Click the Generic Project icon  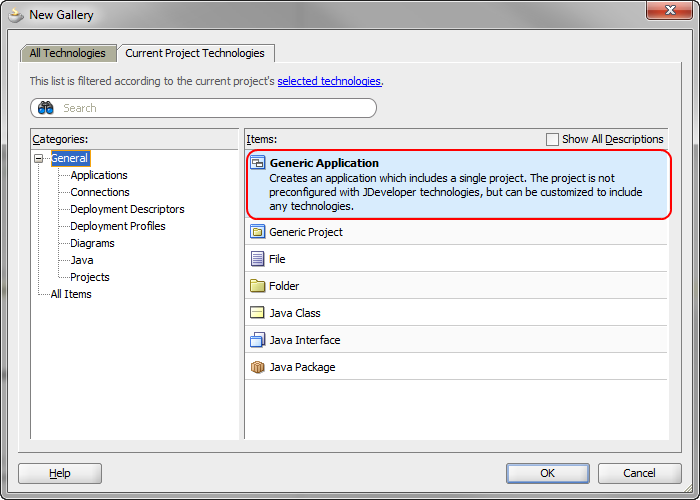258,232
